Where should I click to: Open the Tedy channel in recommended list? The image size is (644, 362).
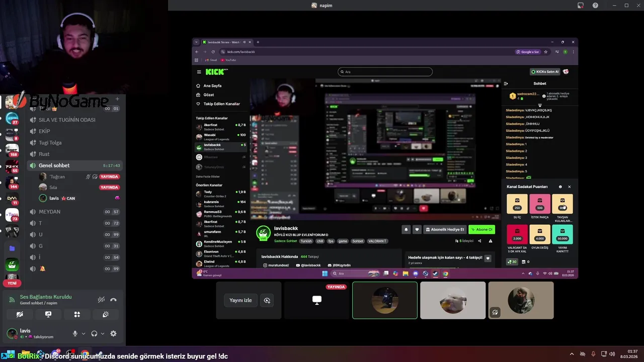click(221, 193)
